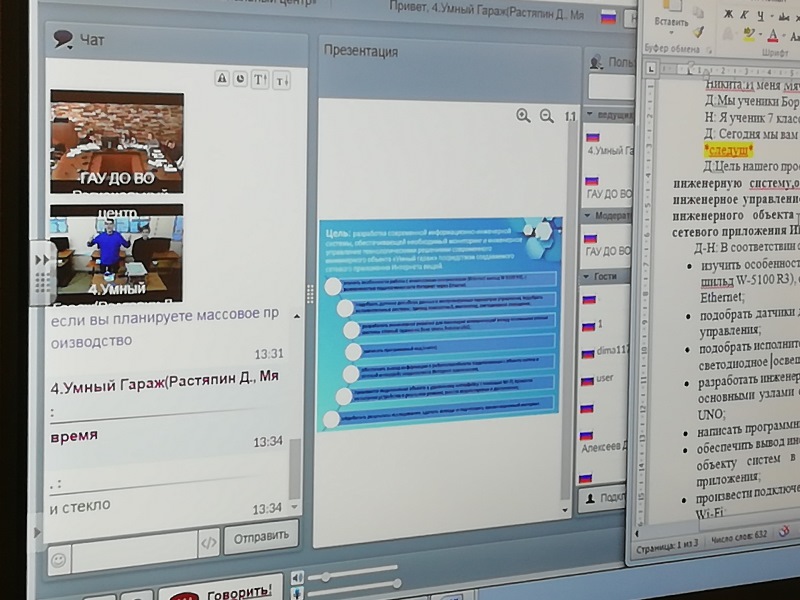This screenshot has height=600, width=800.
Task: Adjust the speaker volume slider
Action: 323,577
